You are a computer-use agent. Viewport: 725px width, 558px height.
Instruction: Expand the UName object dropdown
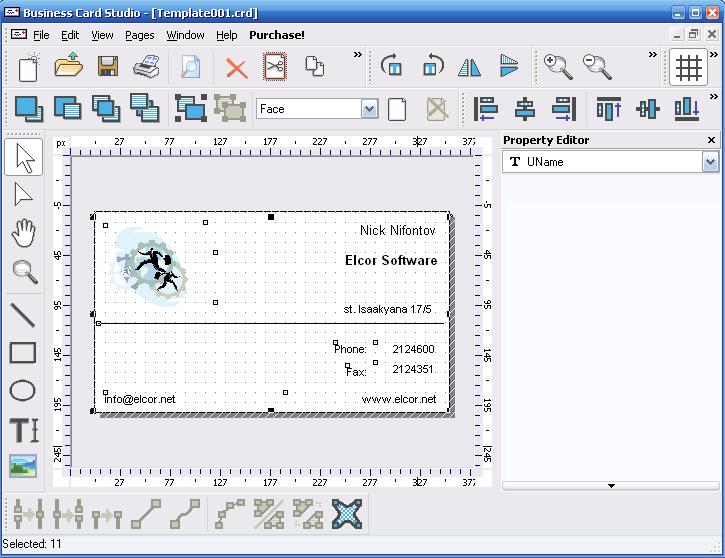(x=710, y=162)
